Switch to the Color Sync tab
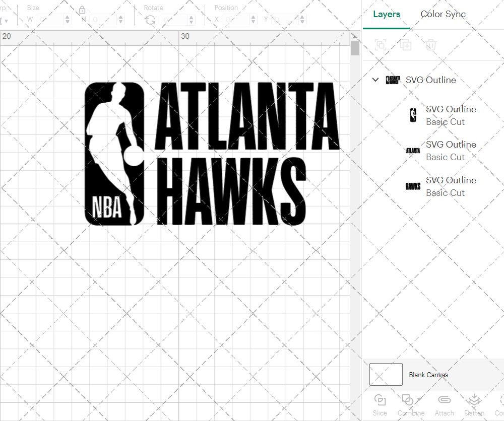Viewport: 504px width, 421px height. pyautogui.click(x=443, y=14)
